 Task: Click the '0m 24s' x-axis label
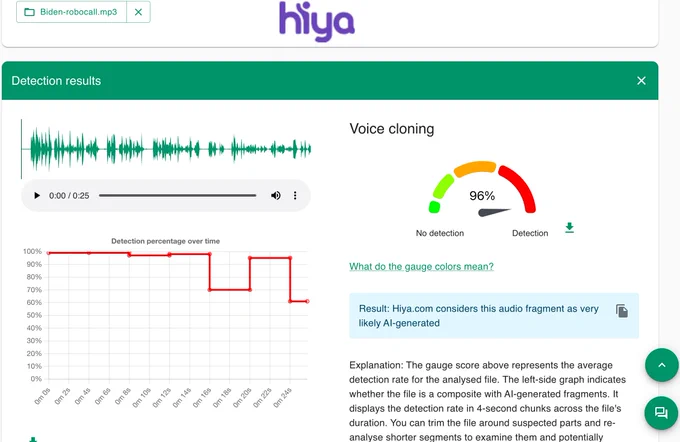pyautogui.click(x=282, y=398)
